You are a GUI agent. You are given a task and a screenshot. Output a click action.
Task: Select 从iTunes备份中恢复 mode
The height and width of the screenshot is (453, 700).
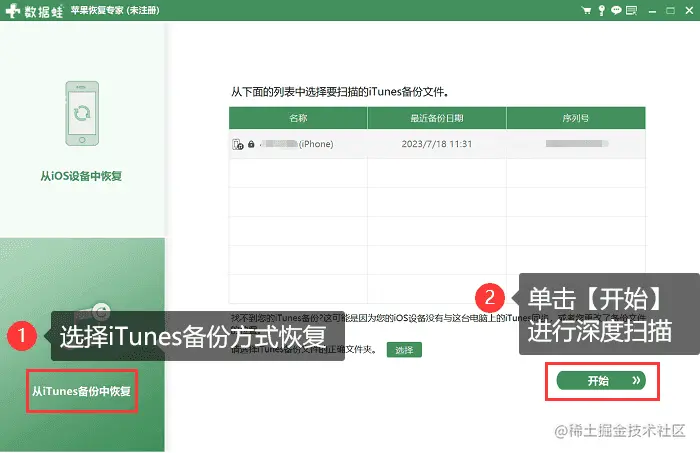(81, 391)
